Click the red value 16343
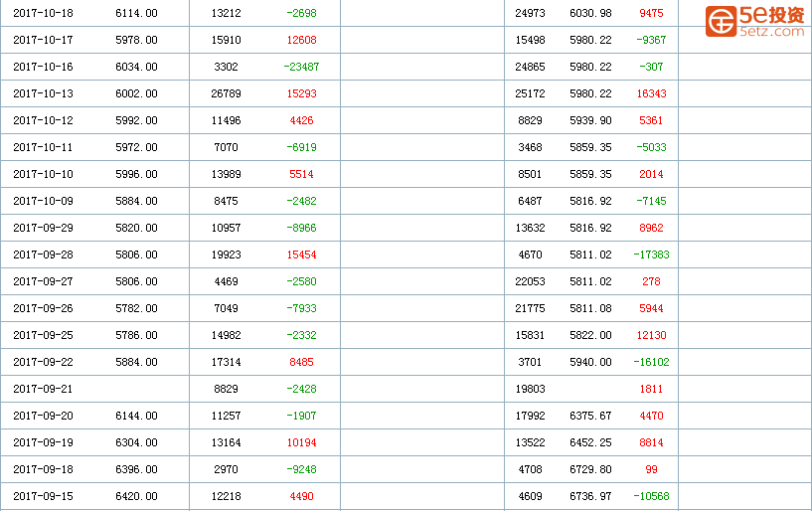 click(x=651, y=93)
